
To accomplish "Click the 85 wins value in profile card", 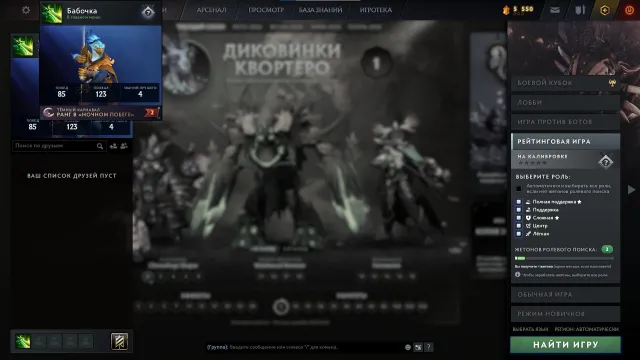I will [62, 94].
